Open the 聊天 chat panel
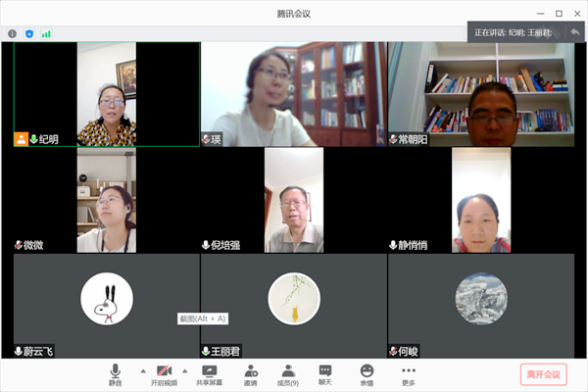Screen dimensions: 588x392 pyautogui.click(x=324, y=373)
